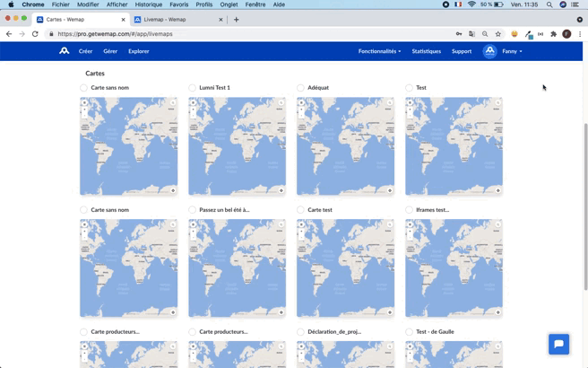This screenshot has height=368, width=588.
Task: Open the saved passwords key icon
Action: tap(459, 34)
